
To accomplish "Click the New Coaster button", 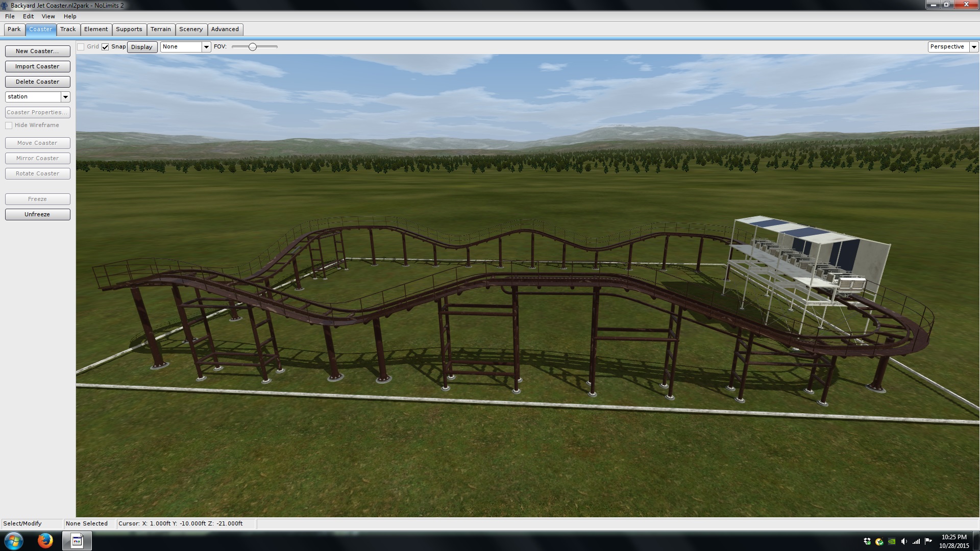I will coord(37,51).
